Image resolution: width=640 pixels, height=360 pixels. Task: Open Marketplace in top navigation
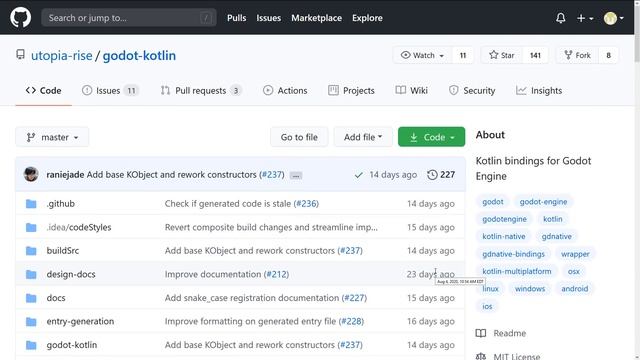(x=316, y=18)
